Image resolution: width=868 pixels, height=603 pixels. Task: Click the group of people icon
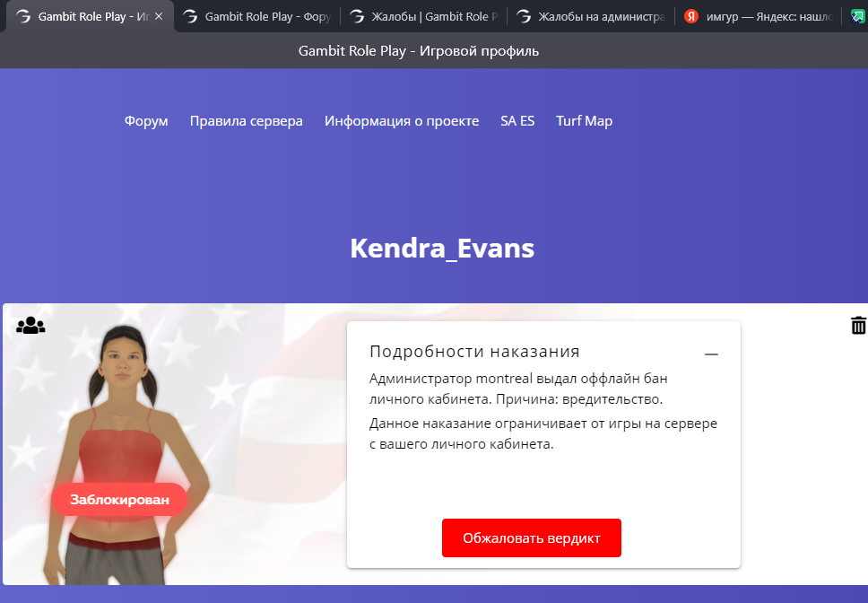click(x=30, y=325)
